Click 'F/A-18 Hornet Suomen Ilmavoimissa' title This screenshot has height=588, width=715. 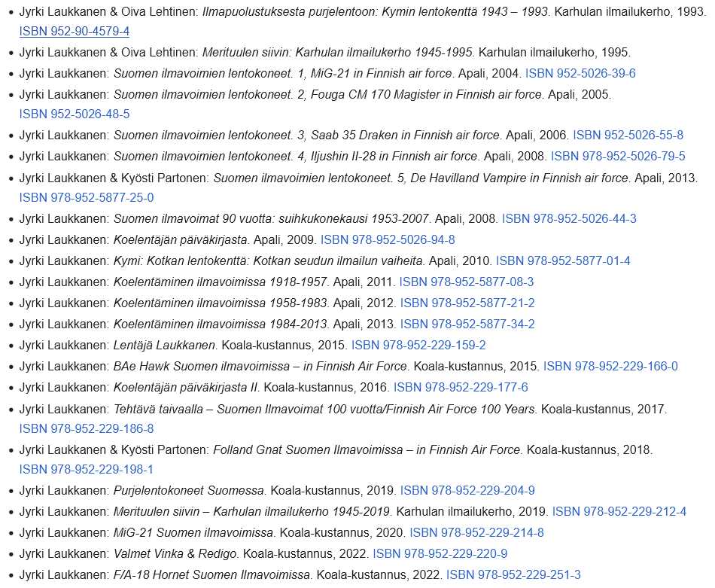coord(212,574)
